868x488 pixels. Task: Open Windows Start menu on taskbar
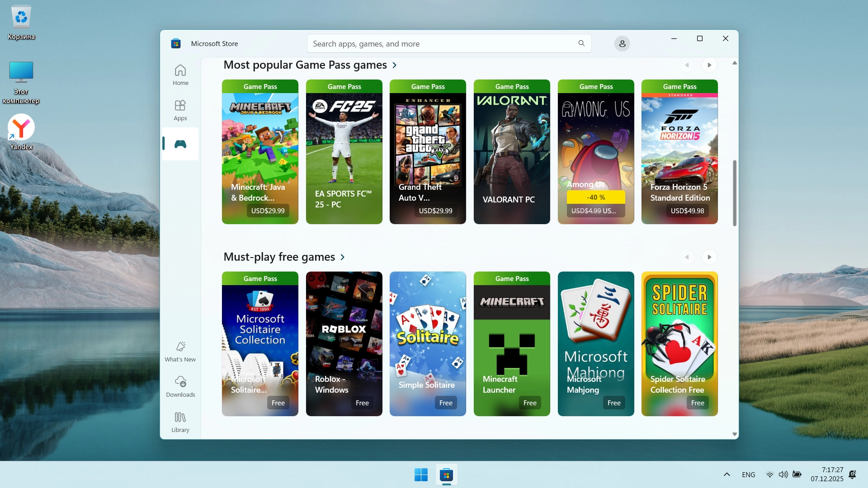[x=421, y=475]
